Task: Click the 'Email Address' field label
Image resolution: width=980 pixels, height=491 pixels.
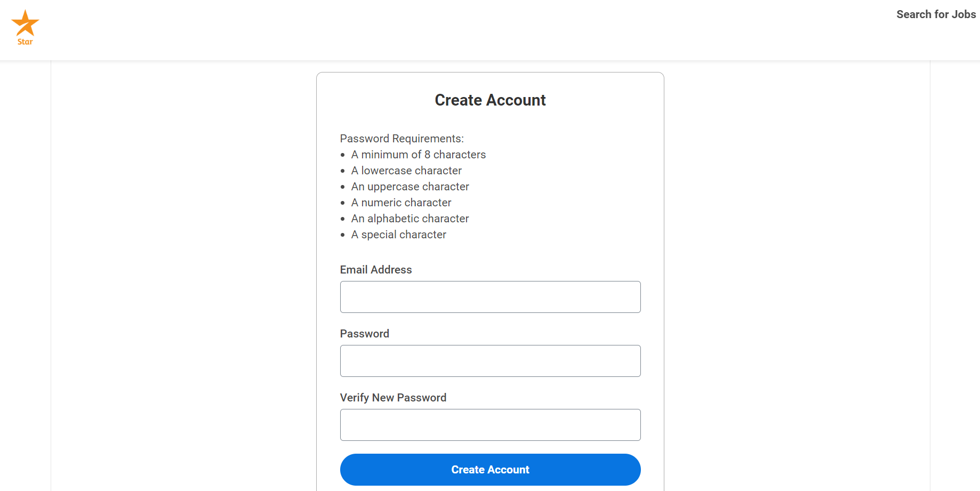Action: point(376,270)
